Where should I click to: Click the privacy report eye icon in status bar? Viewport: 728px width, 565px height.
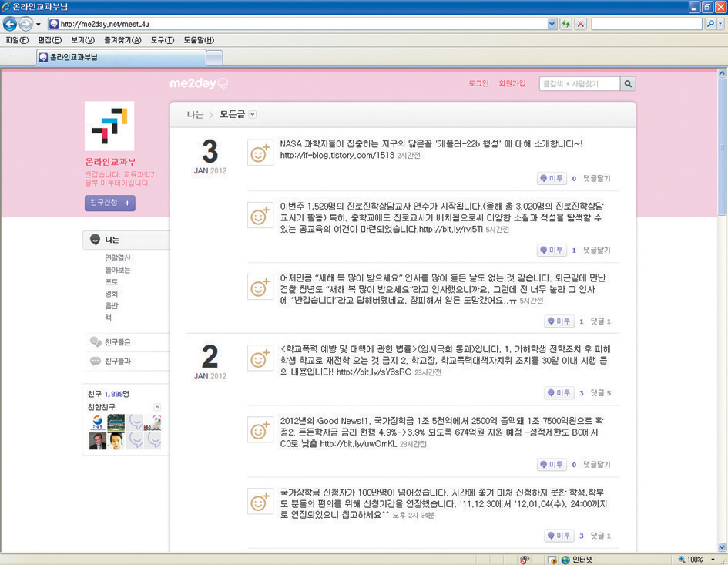[525, 559]
